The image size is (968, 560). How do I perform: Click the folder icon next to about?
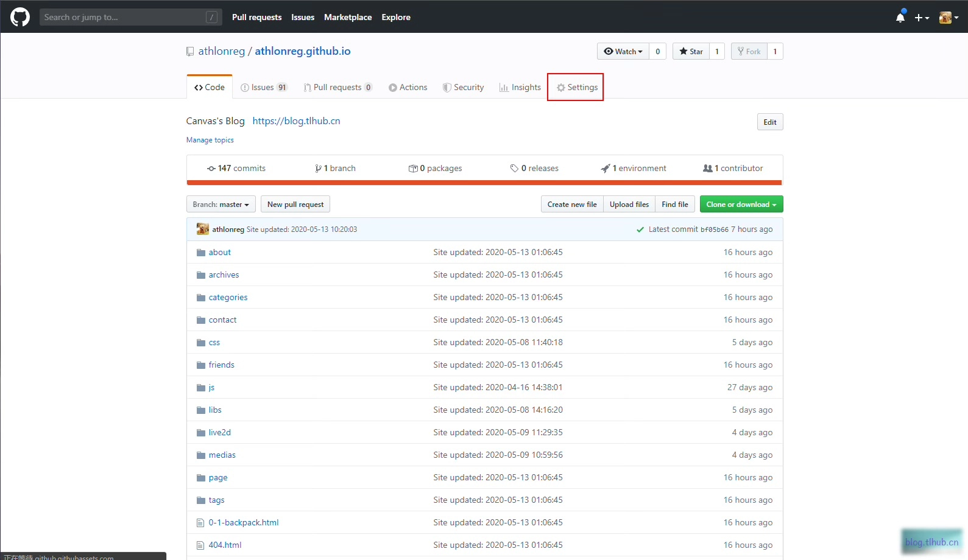click(x=201, y=253)
